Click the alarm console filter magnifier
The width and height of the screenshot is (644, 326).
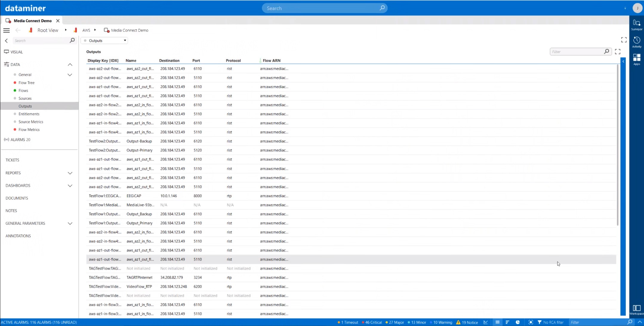click(x=630, y=322)
